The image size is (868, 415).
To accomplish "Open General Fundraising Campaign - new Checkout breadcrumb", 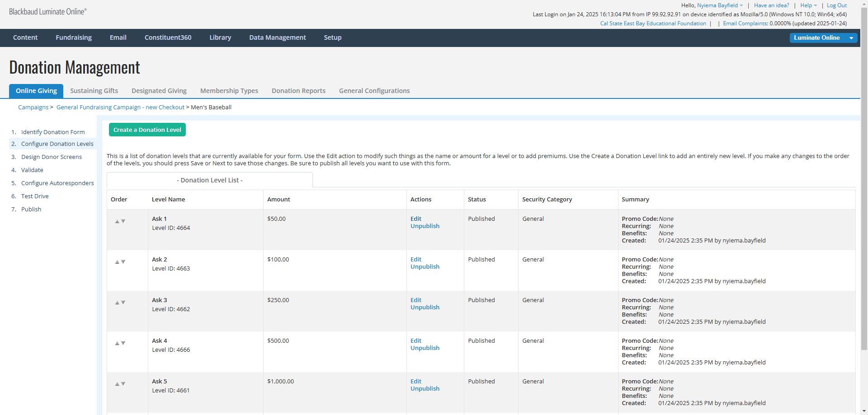I will point(120,107).
